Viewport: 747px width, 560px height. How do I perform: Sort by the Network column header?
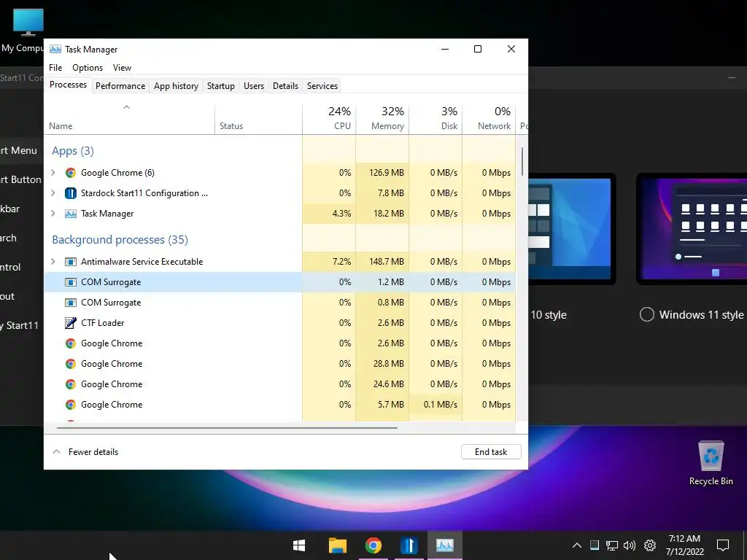point(489,118)
